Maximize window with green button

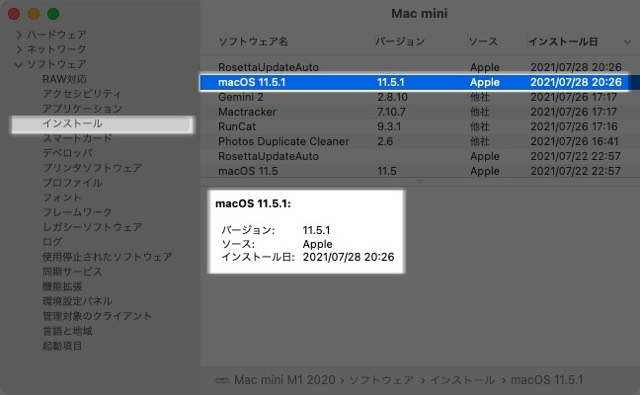pos(53,14)
